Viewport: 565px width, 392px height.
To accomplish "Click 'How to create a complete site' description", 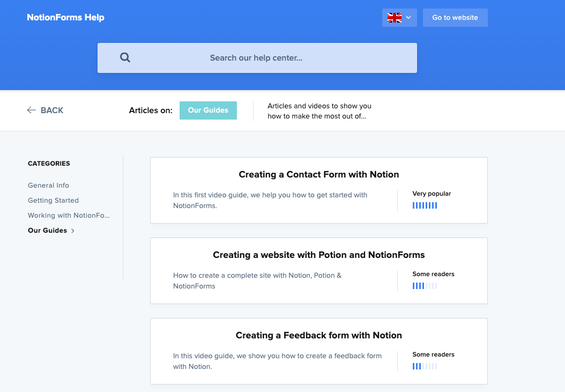I will [x=257, y=280].
